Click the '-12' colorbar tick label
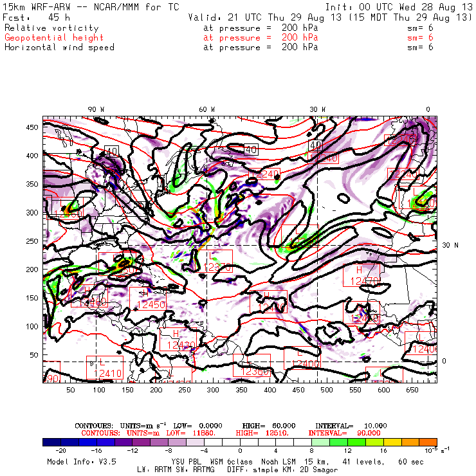Screen dimensions: 476x476 133,450
